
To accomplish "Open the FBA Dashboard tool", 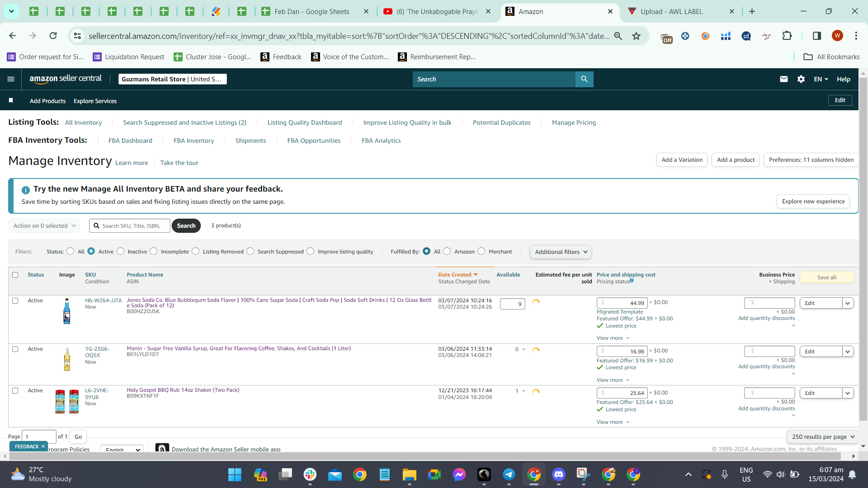I will [130, 141].
